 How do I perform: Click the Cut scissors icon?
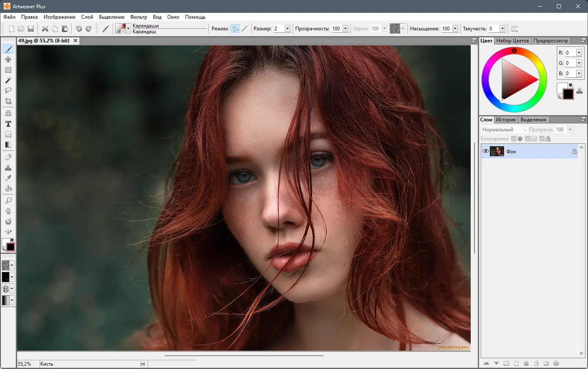(x=45, y=29)
